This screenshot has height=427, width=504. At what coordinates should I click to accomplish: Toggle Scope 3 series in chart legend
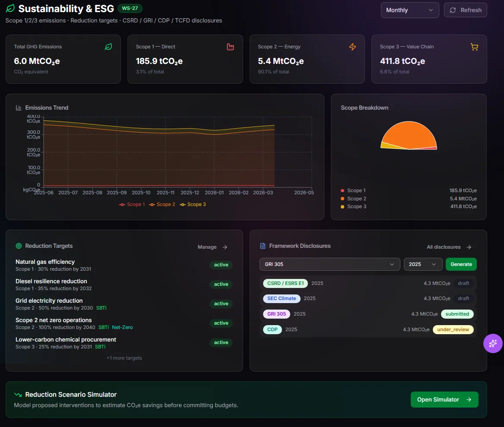[193, 204]
